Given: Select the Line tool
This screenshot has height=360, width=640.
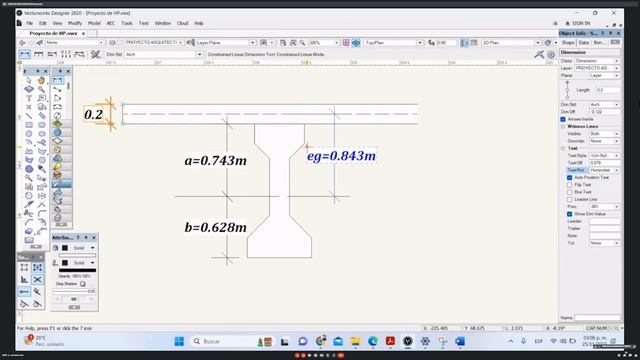Looking at the screenshot, I should coord(29,116).
